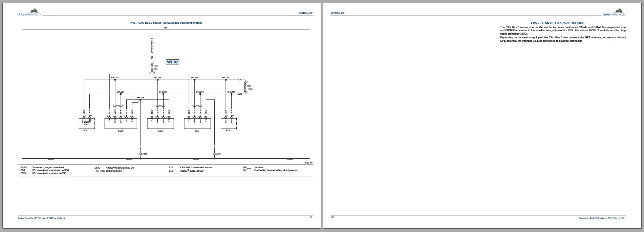The width and height of the screenshot is (644, 232).
Task: Click the twisted-pair symbol above EC29
Action: [x=118, y=106]
